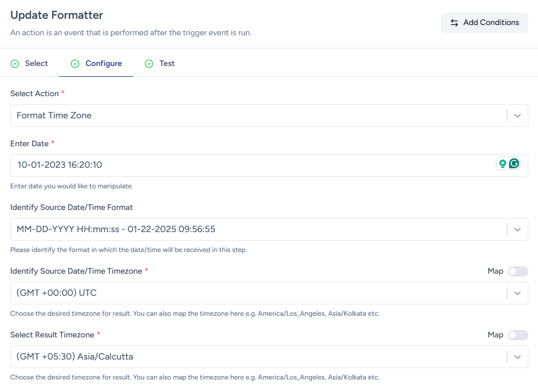Click the Grammarly icon in date field

point(514,164)
